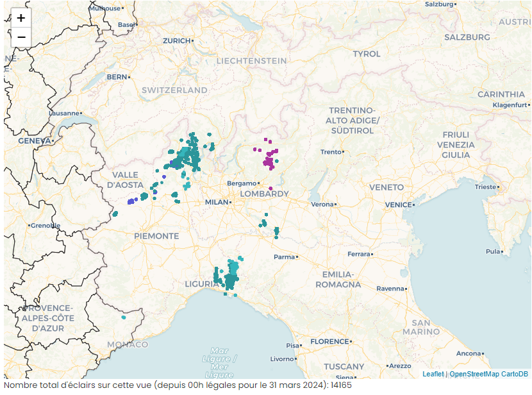Viewport: 532px width, 395px height.
Task: Zoom in with the plus button
Action: (21, 19)
